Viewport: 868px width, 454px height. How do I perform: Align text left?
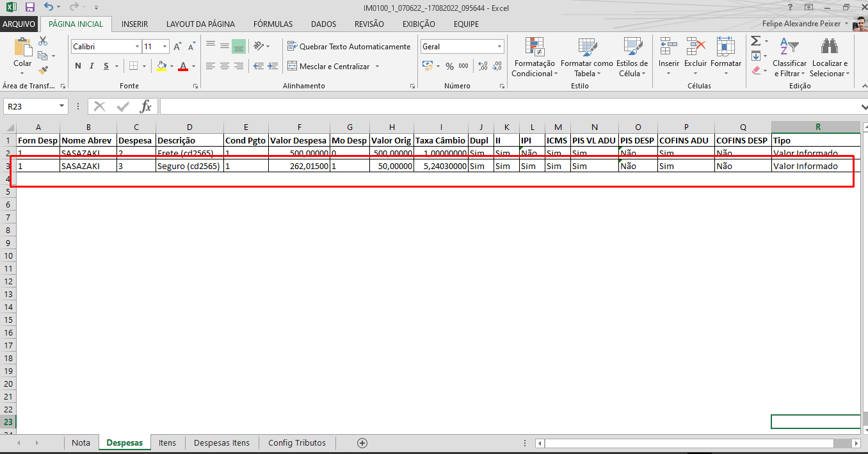pos(211,66)
